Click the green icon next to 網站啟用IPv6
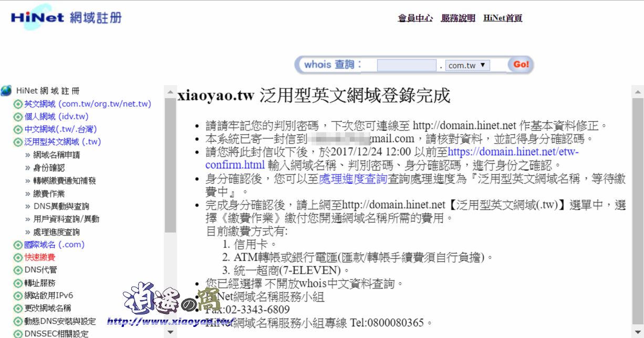The width and height of the screenshot is (644, 338). point(18,295)
